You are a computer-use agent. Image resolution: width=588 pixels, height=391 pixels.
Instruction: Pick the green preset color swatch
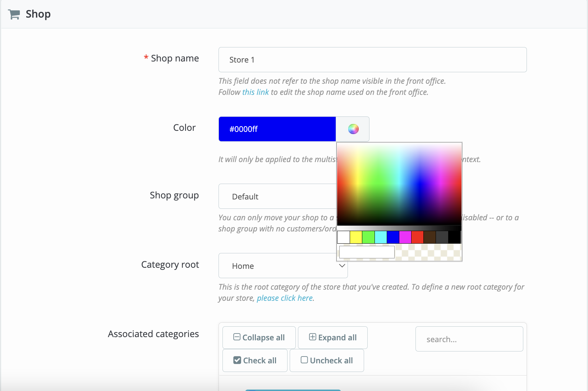(368, 237)
